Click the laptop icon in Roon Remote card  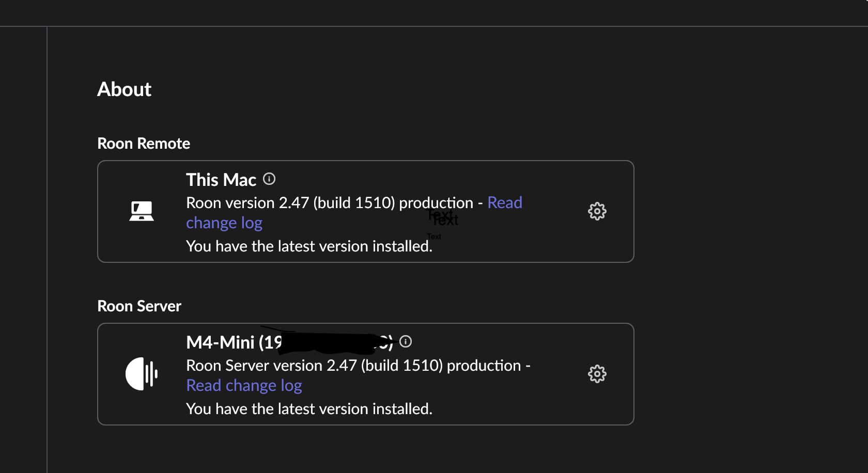point(142,211)
